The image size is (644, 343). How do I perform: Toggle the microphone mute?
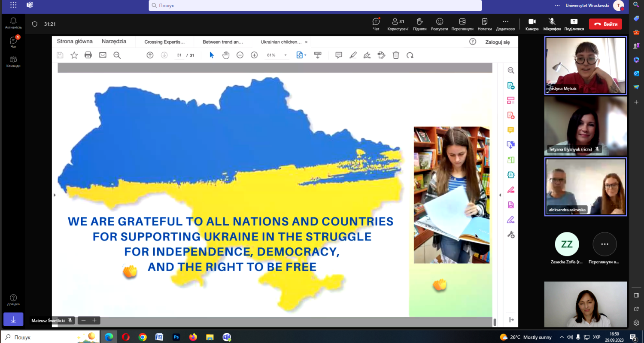pyautogui.click(x=552, y=24)
